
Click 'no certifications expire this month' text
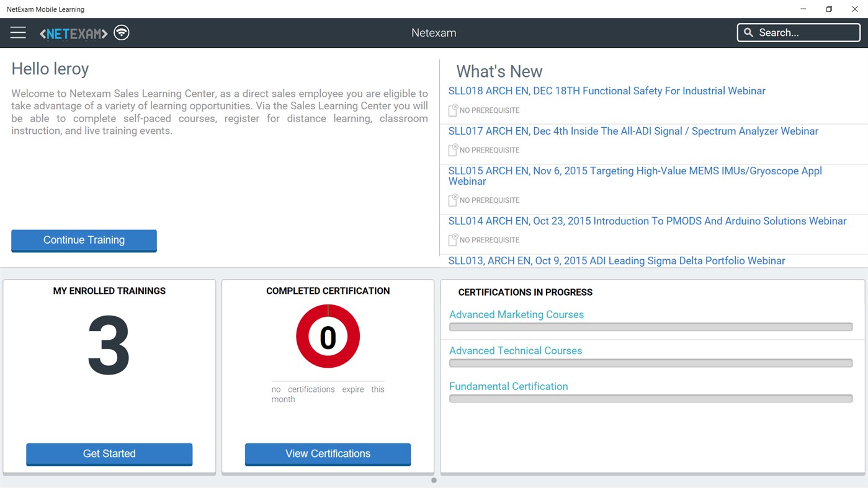point(328,394)
